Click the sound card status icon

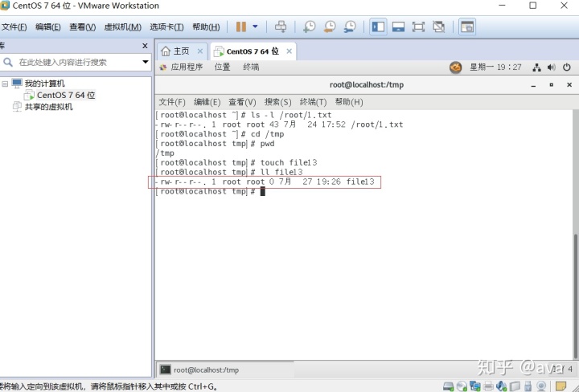[502, 386]
